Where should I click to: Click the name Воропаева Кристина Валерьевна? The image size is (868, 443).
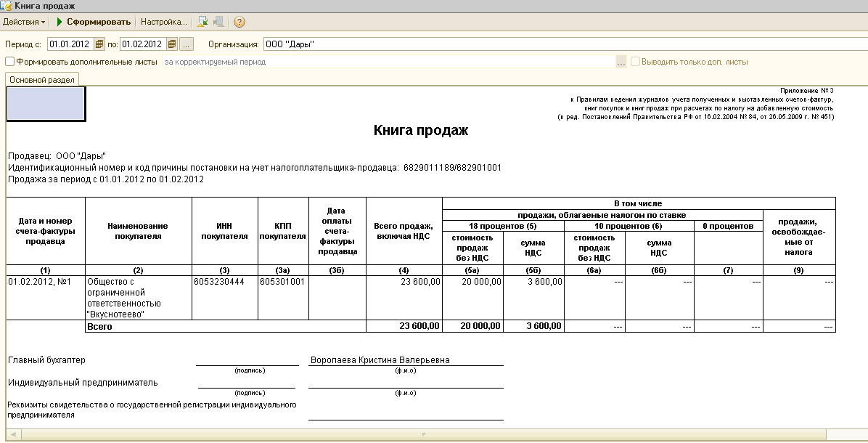point(380,360)
